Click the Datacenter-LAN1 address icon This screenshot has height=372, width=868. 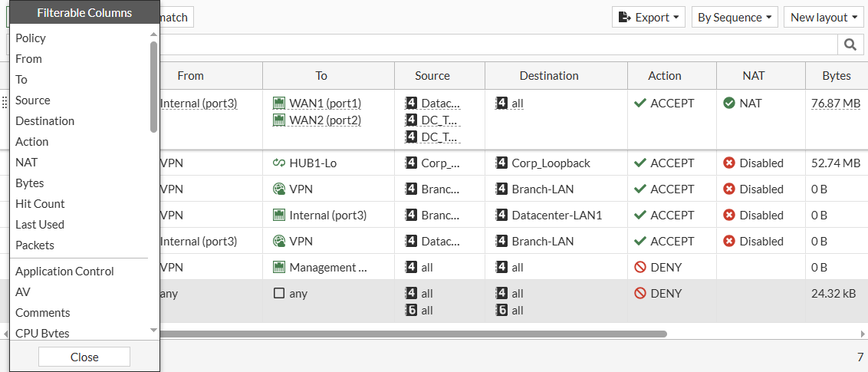(501, 216)
